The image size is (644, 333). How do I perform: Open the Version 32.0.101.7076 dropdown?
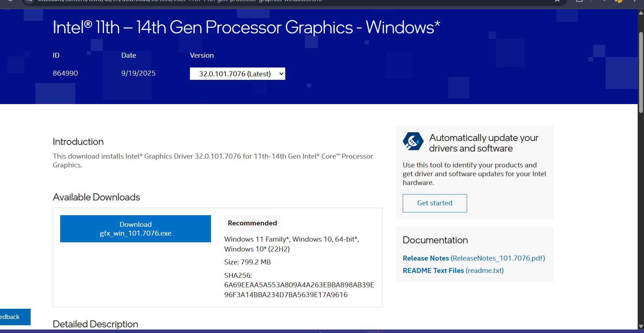[237, 74]
